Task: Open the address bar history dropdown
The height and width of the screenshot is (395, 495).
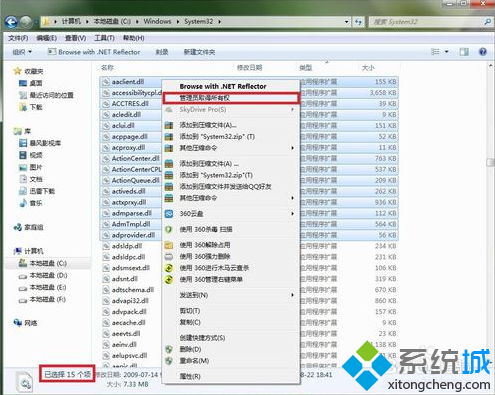Action: click(347, 22)
